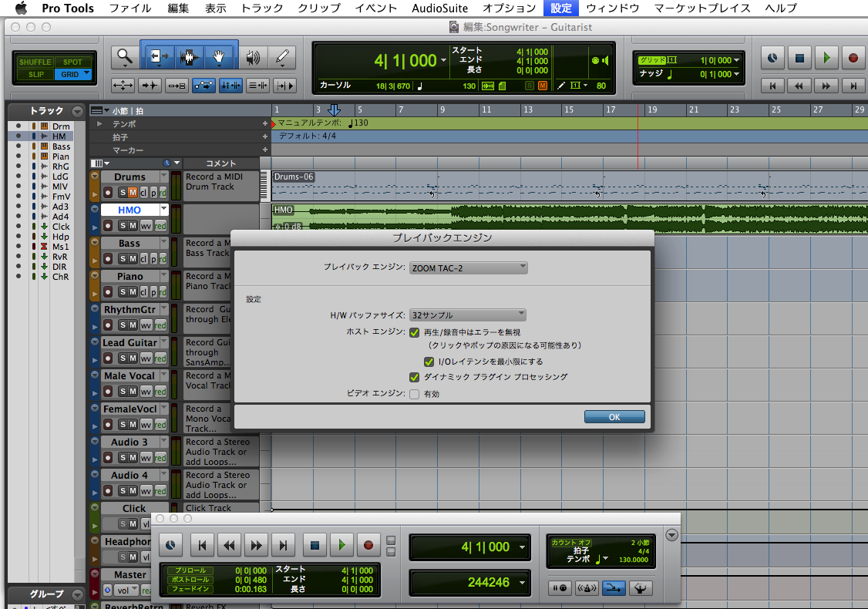Click the Drums-06 MIDI clip
Screen dimensions: 868x609
click(570, 186)
